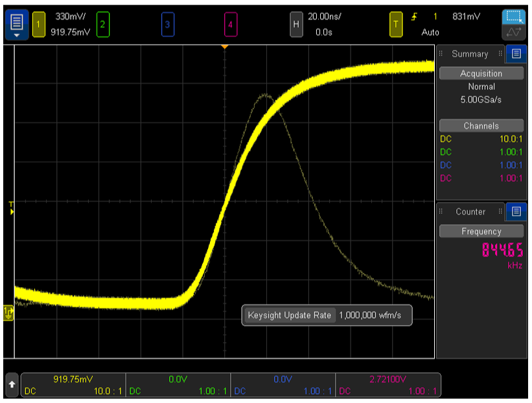This screenshot has width=532, height=403.
Task: Click the yellow DC 10.0:1 summary row
Action: coord(481,139)
